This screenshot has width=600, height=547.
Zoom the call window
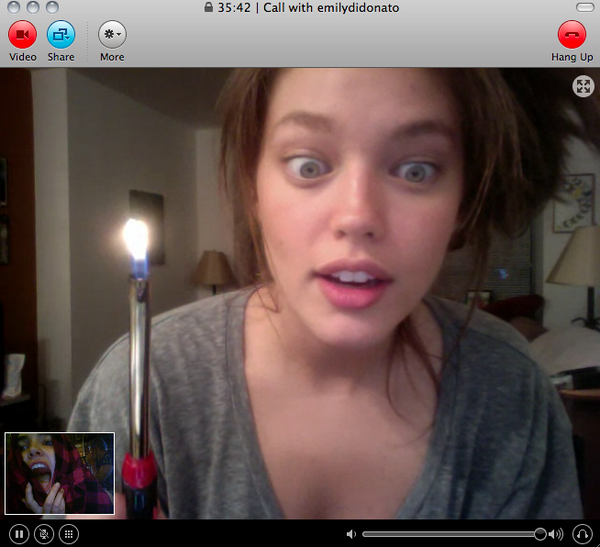coord(52,7)
